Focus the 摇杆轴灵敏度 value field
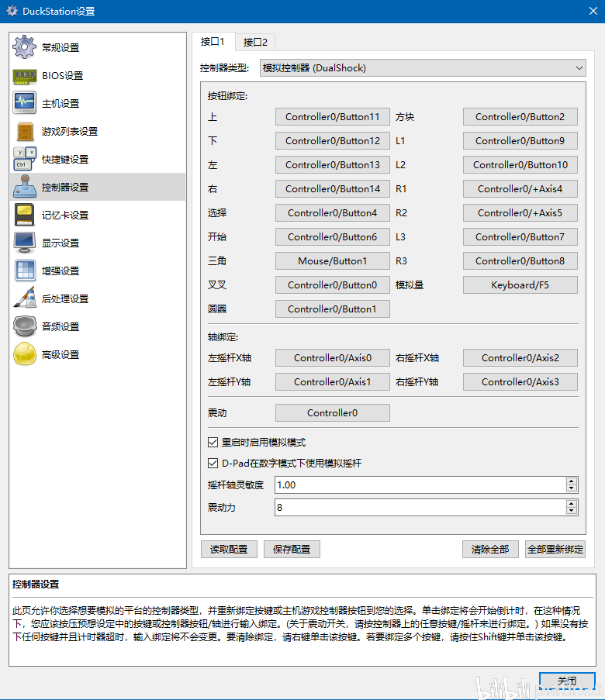605x700 pixels. [x=420, y=484]
